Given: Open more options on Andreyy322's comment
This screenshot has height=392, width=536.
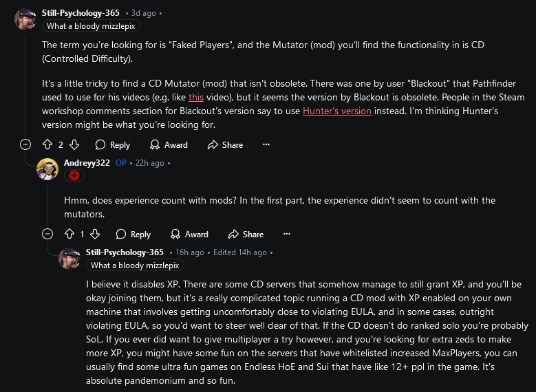Looking at the screenshot, I should pyautogui.click(x=287, y=234).
